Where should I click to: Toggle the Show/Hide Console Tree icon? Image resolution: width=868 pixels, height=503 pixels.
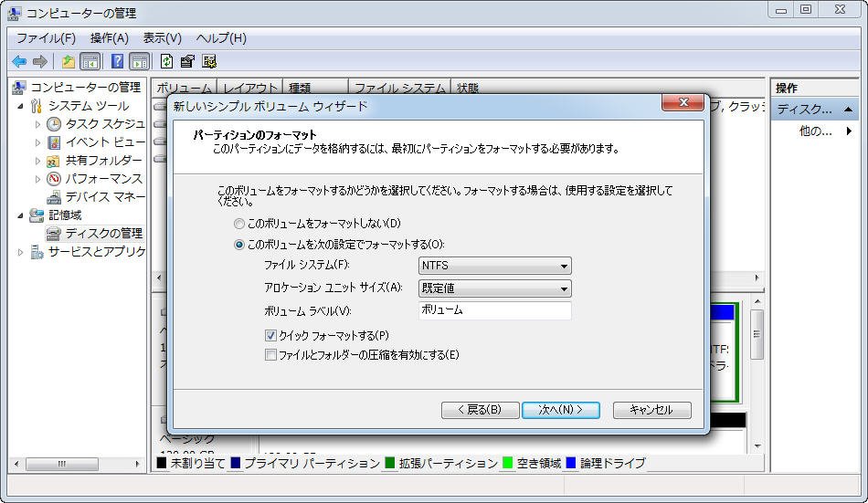90,61
